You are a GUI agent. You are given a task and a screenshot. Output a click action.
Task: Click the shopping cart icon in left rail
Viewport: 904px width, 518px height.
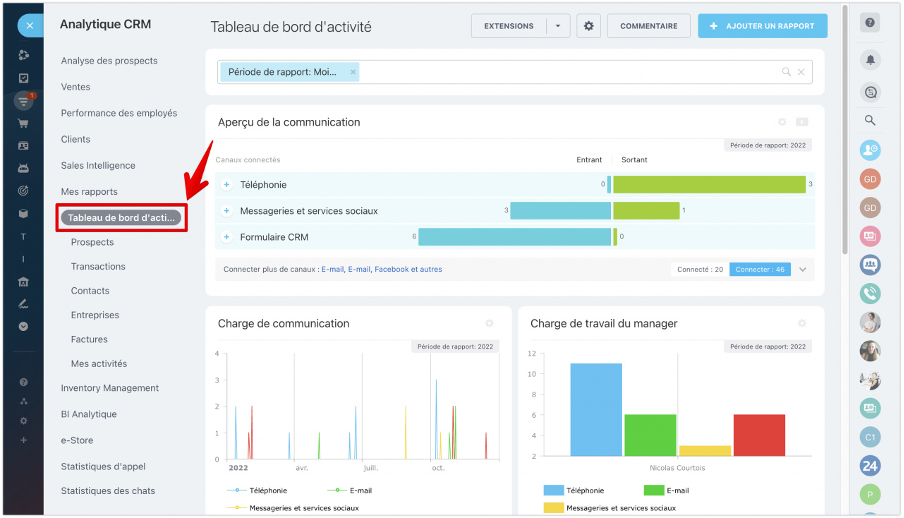(23, 124)
